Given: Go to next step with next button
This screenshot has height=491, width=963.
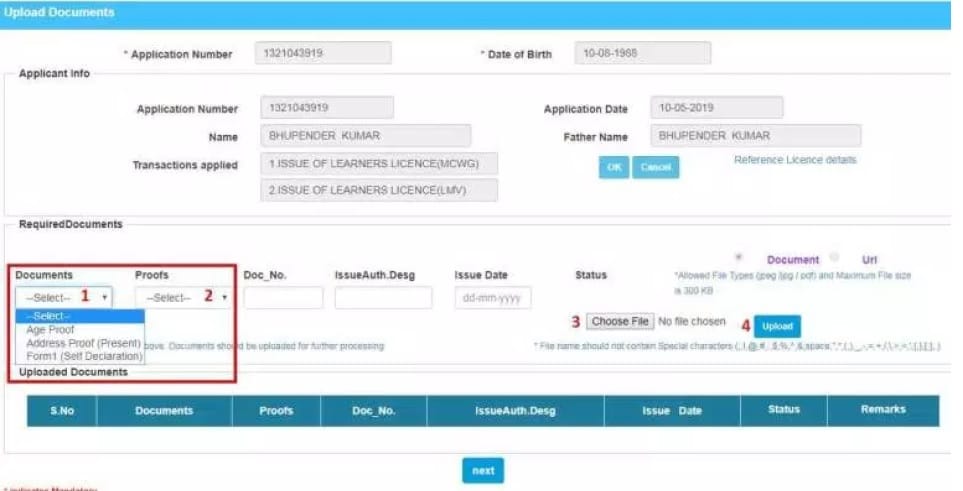Looking at the screenshot, I should tap(482, 471).
